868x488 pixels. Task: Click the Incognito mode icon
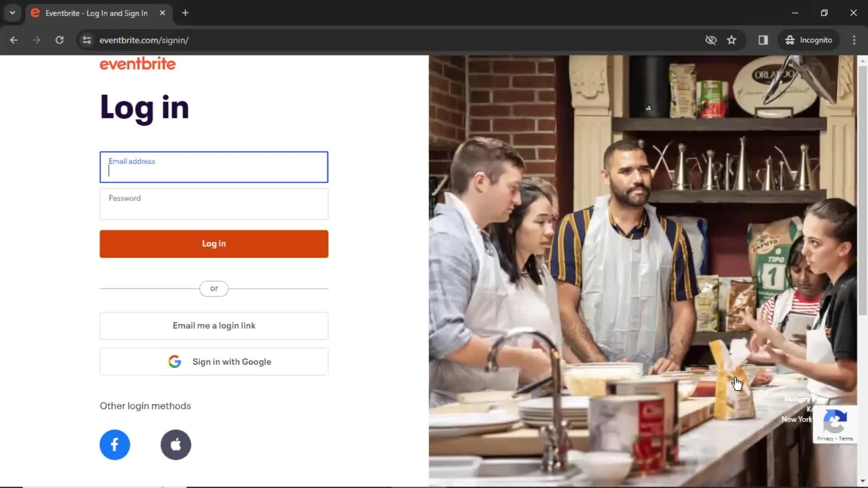tap(789, 39)
